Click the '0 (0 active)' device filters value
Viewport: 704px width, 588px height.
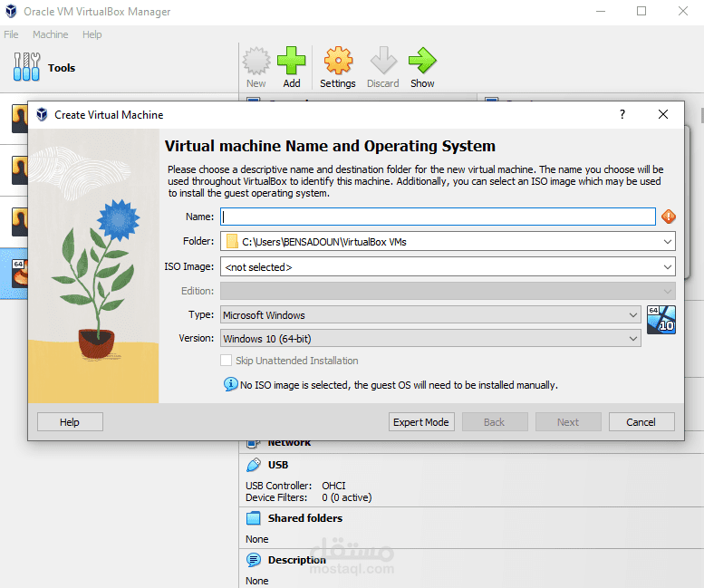point(347,497)
